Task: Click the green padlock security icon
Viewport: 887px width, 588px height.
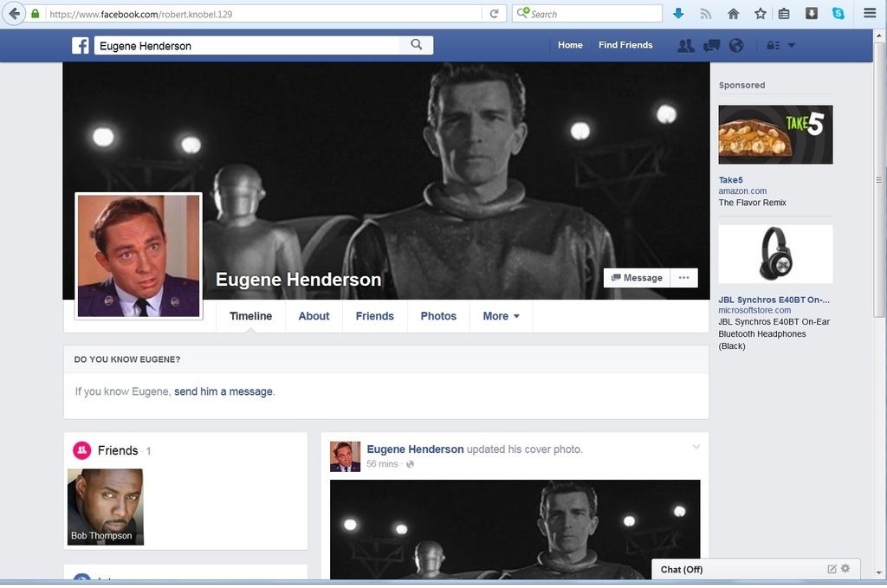Action: pyautogui.click(x=35, y=14)
